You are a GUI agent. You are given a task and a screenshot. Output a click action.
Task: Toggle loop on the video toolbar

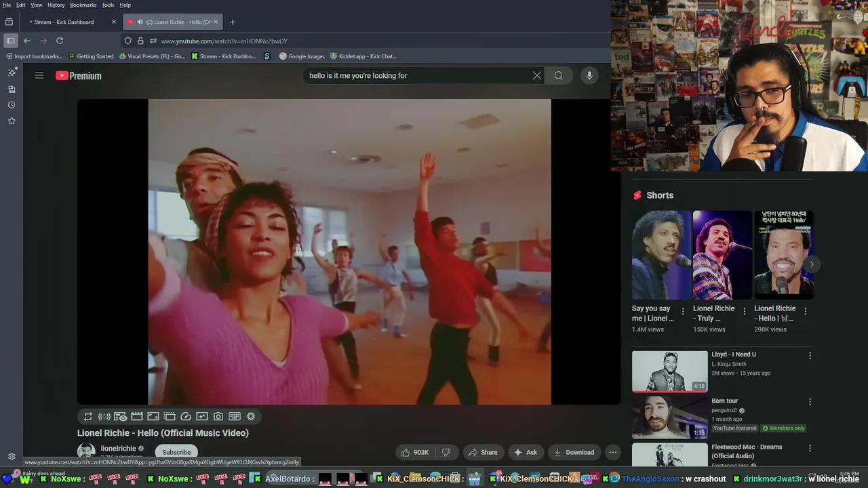click(x=88, y=416)
